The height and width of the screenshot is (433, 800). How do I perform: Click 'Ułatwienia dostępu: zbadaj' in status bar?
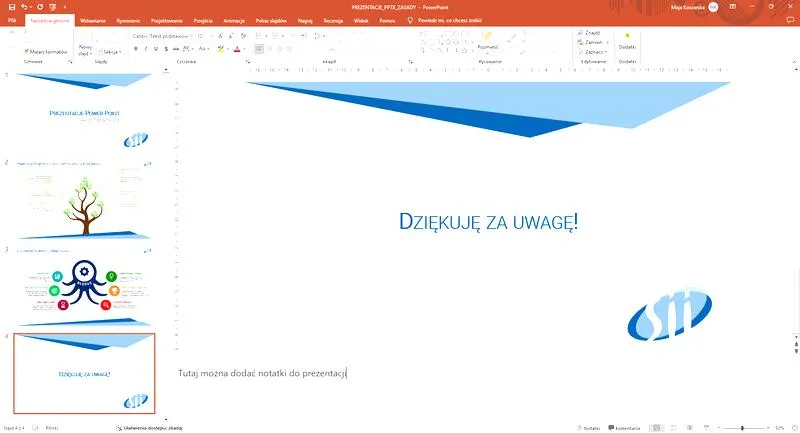[149, 428]
